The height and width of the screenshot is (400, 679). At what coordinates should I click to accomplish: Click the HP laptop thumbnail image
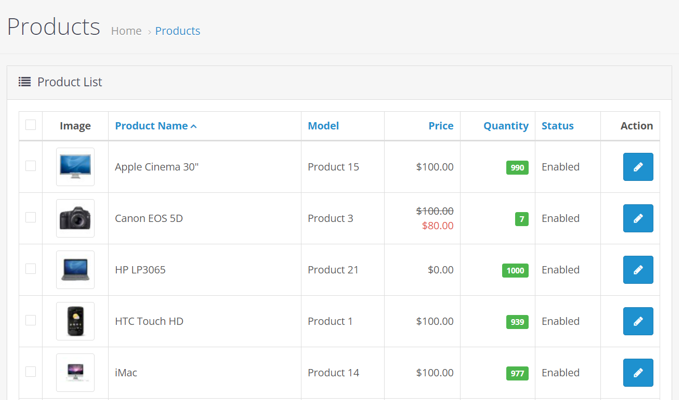pyautogui.click(x=75, y=270)
